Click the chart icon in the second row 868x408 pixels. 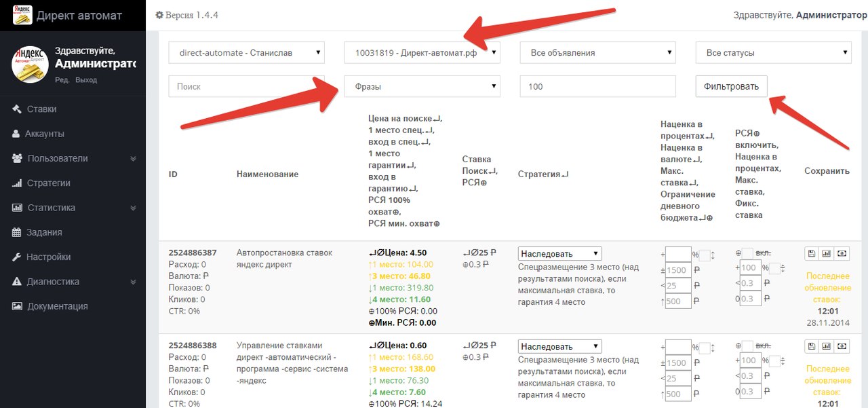point(826,346)
